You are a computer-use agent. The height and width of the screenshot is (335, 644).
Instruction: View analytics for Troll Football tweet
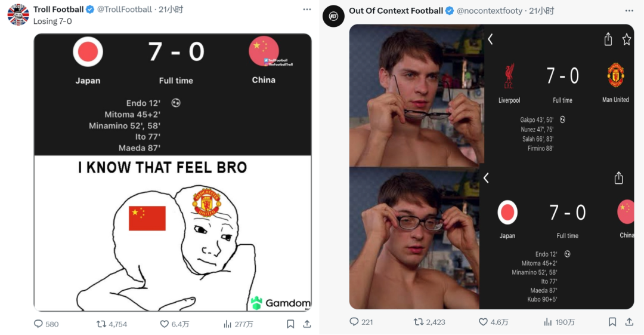tap(227, 324)
